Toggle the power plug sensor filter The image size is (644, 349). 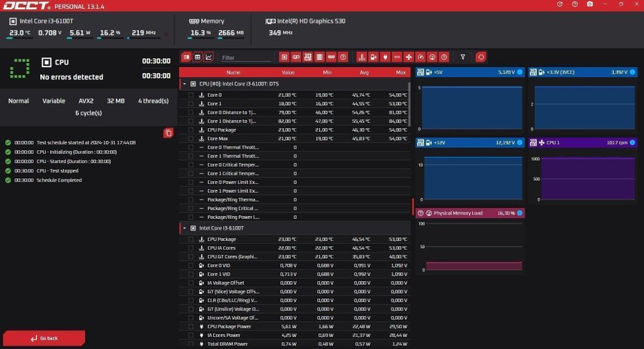tap(385, 57)
